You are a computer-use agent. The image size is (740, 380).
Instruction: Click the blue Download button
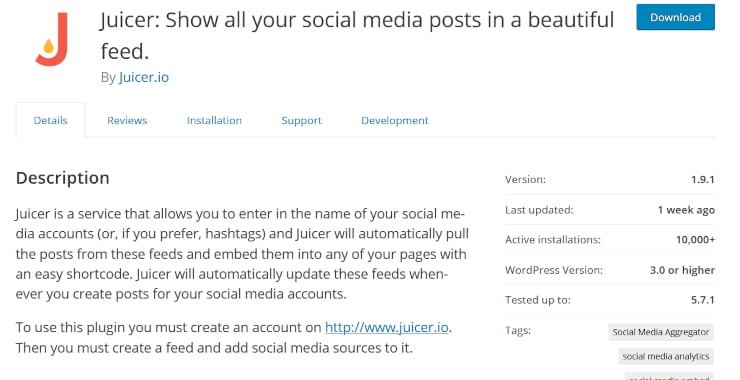675,17
